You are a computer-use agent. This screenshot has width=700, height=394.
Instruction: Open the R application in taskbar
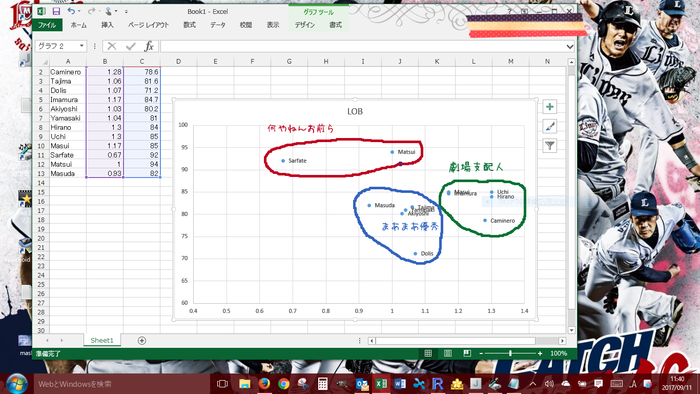tap(438, 384)
